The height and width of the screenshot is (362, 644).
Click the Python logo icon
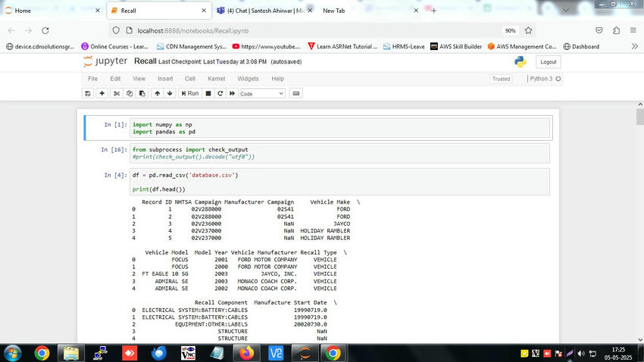pyautogui.click(x=521, y=61)
